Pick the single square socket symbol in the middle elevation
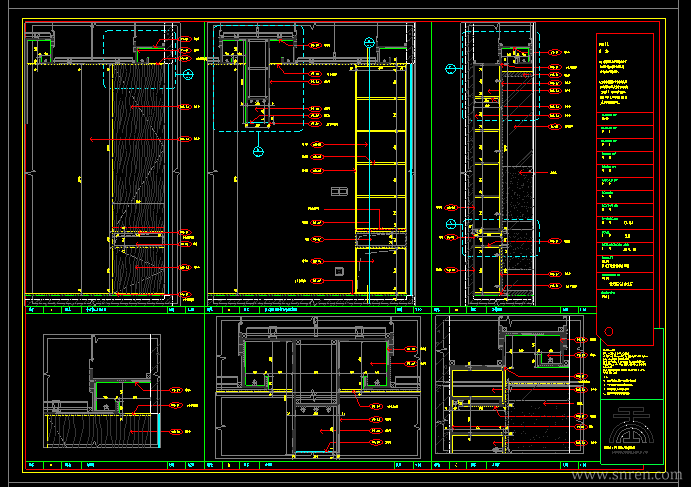 coord(339,271)
